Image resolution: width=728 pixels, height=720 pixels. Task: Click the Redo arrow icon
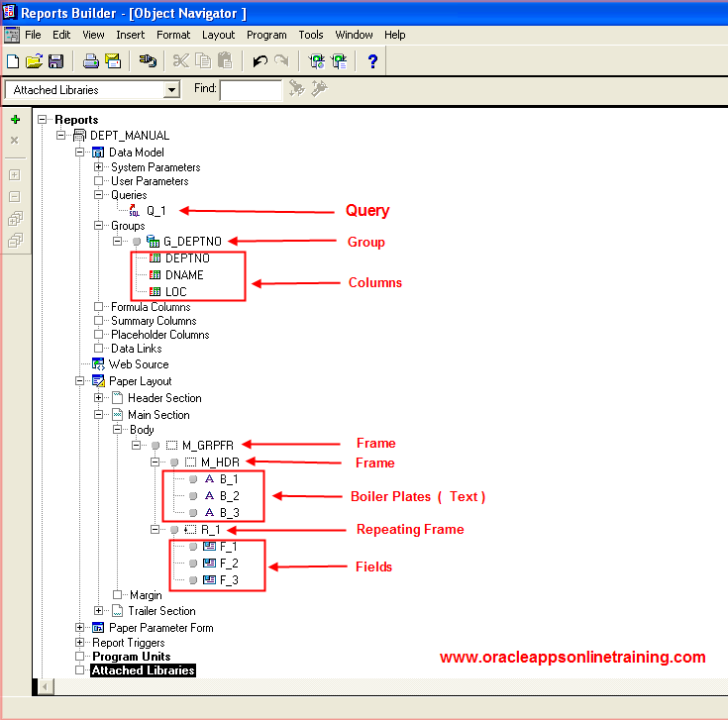281,60
